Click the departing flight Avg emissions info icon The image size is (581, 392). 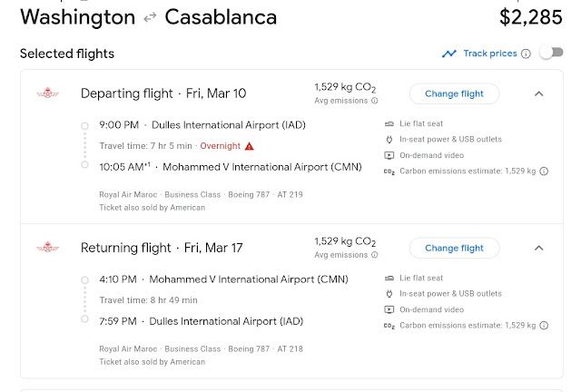pos(375,101)
